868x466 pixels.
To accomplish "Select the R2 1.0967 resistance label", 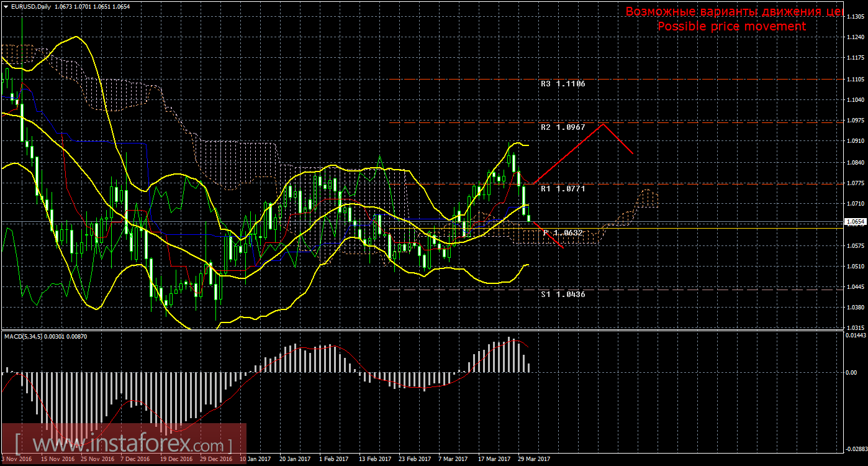I will click(x=563, y=127).
